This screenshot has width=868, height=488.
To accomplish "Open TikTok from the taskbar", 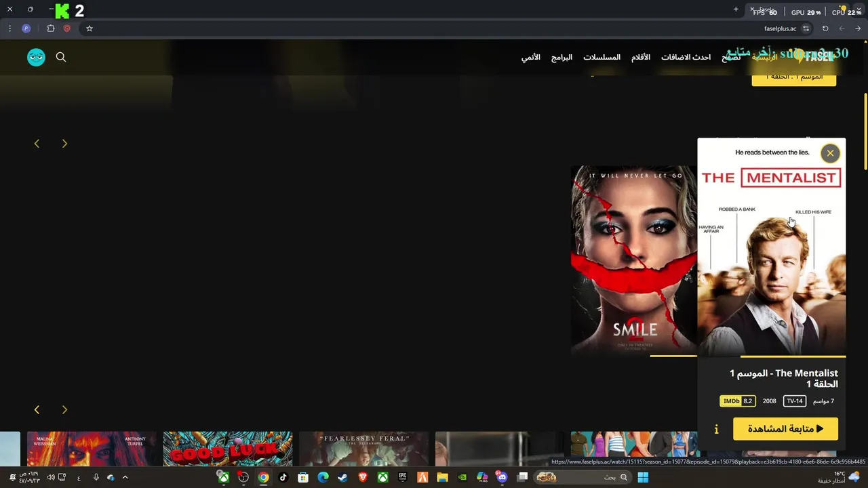I will (283, 477).
